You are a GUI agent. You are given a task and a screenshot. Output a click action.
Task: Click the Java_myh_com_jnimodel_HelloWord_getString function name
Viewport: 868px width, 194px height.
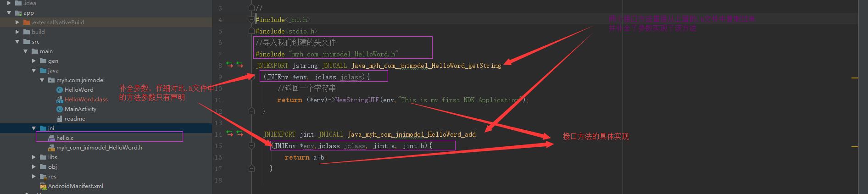[426, 66]
